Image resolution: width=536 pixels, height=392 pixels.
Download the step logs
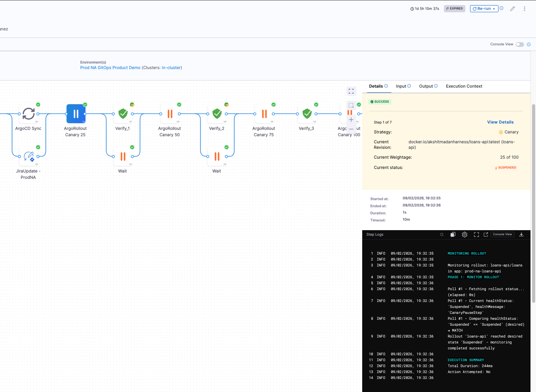coord(521,234)
